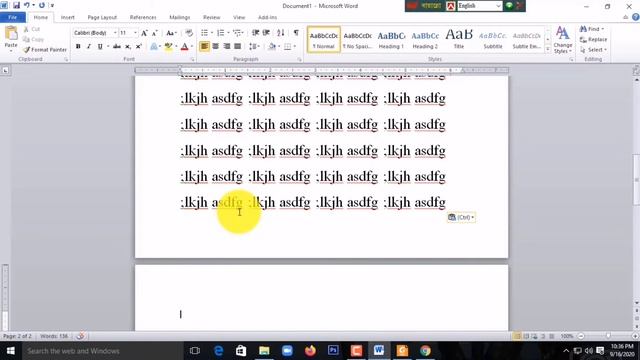Select Align Text Left
The height and width of the screenshot is (360, 640).
pos(204,47)
